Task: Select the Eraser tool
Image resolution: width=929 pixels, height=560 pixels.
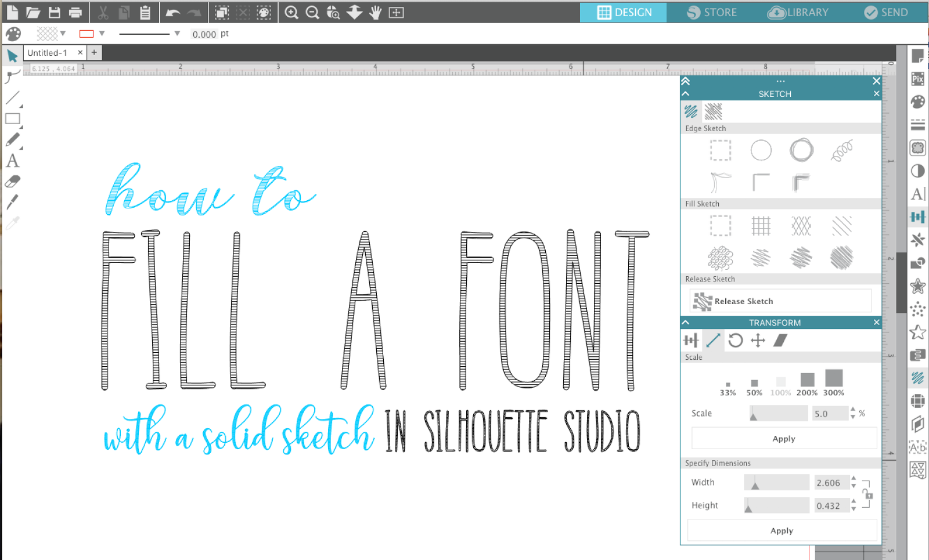Action: (13, 182)
